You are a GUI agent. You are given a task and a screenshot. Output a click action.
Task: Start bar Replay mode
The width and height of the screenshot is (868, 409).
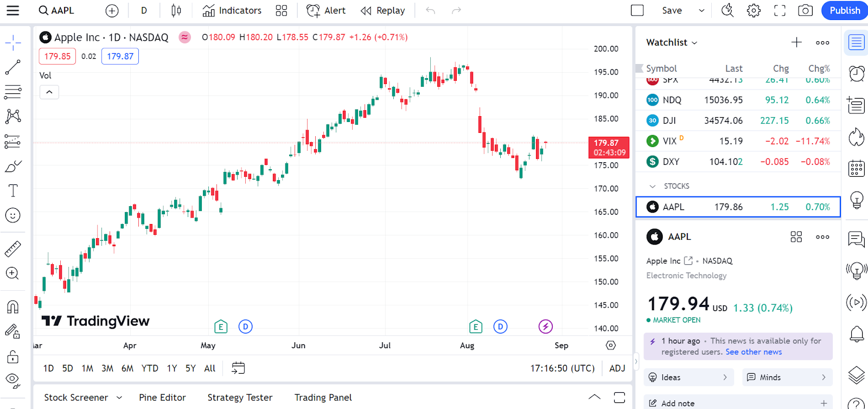click(383, 10)
